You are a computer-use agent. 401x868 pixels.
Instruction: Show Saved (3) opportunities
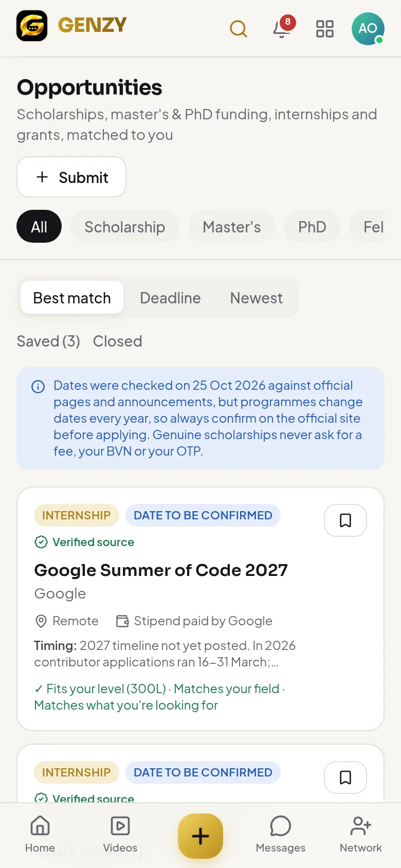(48, 341)
